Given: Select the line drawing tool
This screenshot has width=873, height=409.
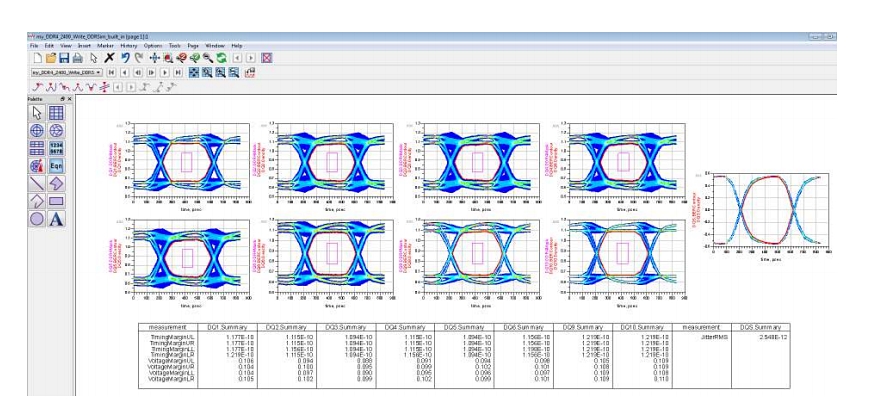Looking at the screenshot, I should tap(37, 183).
